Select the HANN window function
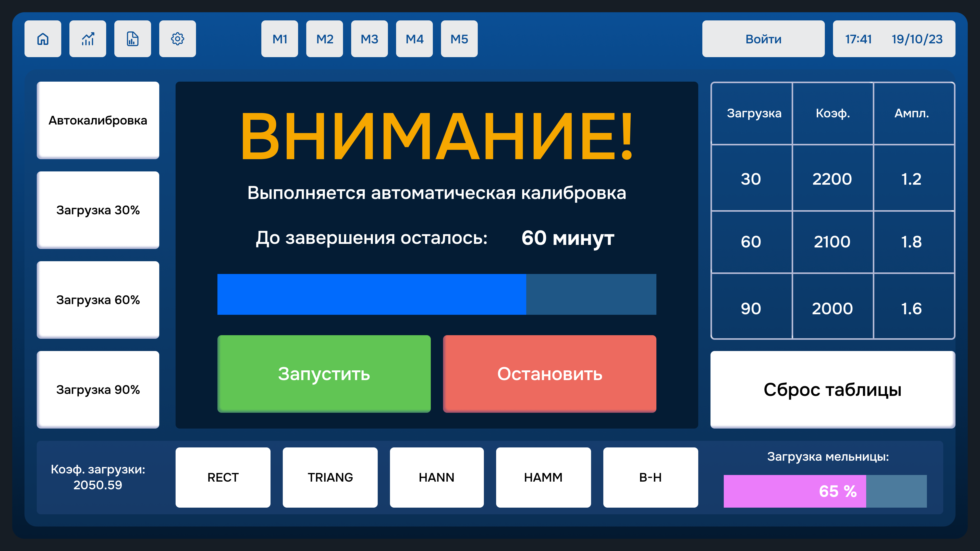980x551 pixels. [x=437, y=477]
